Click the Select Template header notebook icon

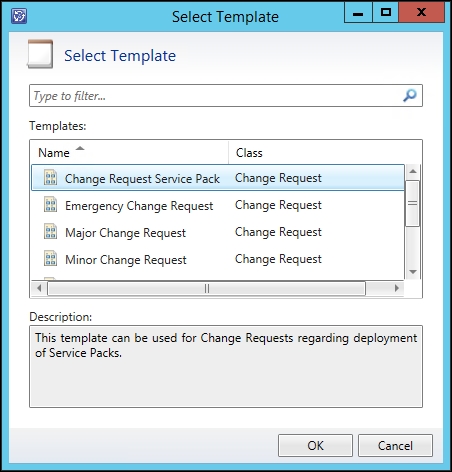click(40, 54)
